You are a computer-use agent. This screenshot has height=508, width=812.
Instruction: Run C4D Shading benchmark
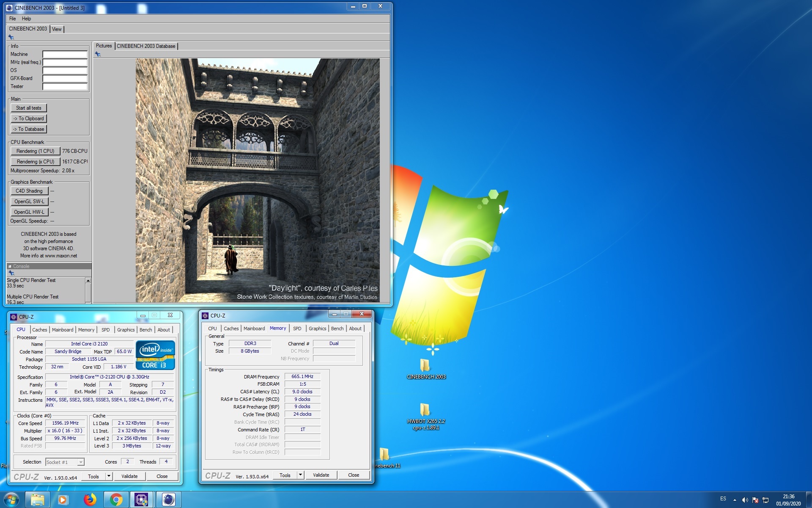pyautogui.click(x=29, y=191)
